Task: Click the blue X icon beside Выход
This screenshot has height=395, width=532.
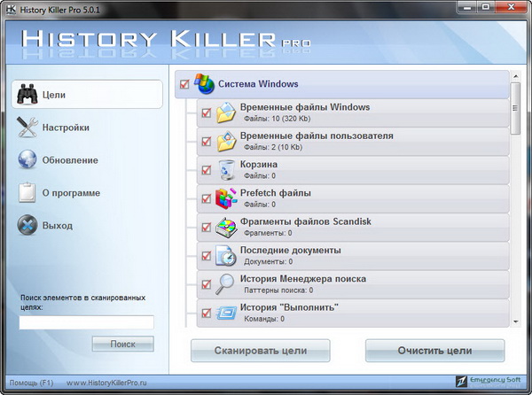Action: (27, 225)
